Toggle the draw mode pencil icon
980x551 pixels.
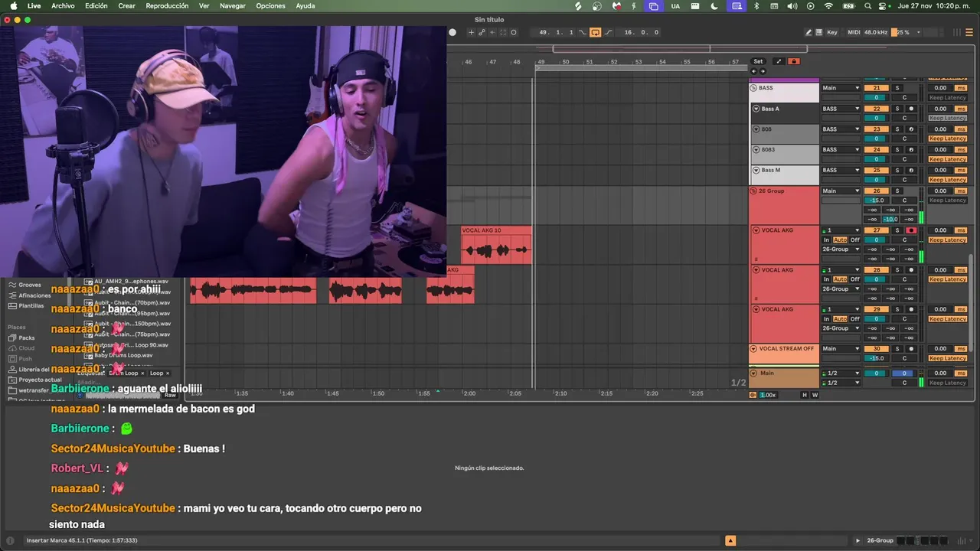[x=808, y=32]
